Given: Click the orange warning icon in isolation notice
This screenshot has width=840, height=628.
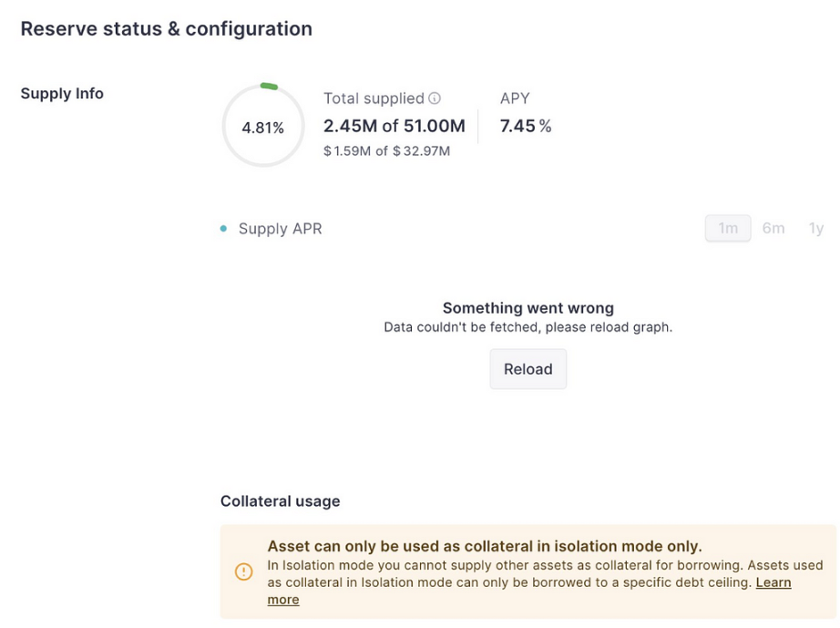Looking at the screenshot, I should point(244,571).
